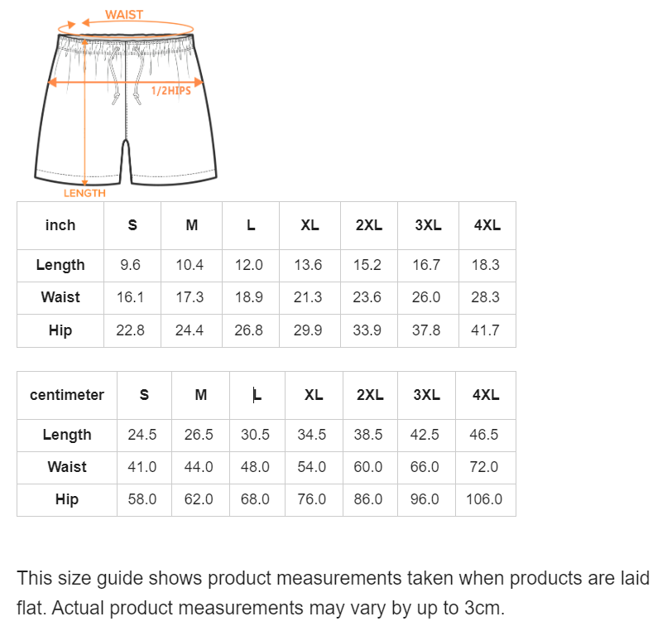Select the 54.0 waist value in centimeters
The width and height of the screenshot is (672, 631).
click(x=312, y=467)
